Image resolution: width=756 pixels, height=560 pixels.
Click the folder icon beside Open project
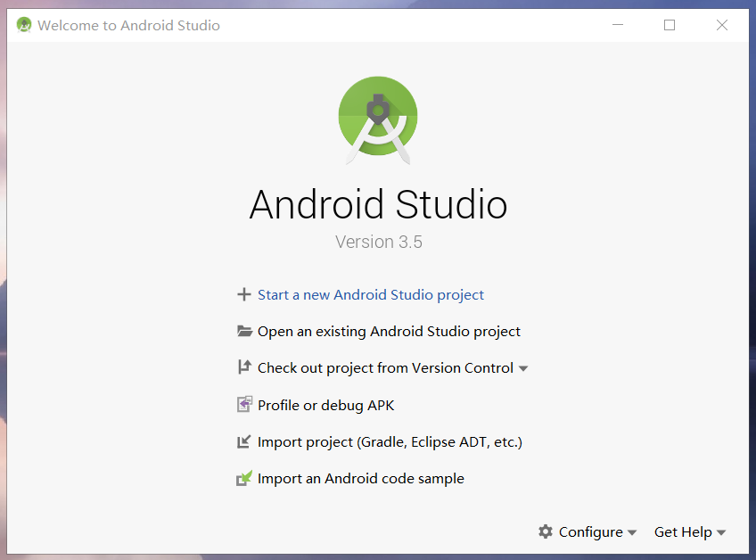[x=242, y=331]
